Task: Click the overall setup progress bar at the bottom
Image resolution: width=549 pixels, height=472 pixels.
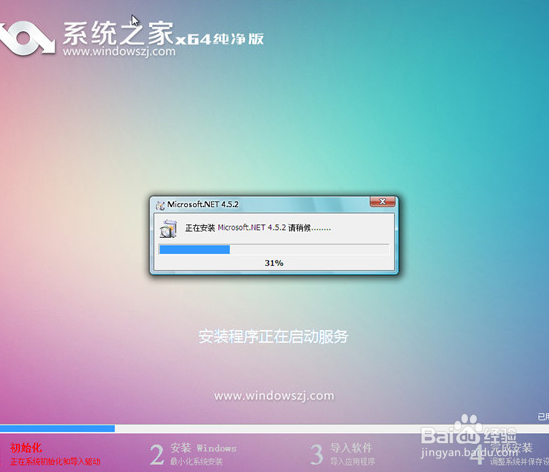Action: [274, 428]
